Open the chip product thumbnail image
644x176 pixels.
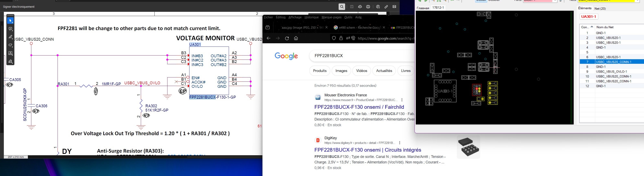coord(468,147)
